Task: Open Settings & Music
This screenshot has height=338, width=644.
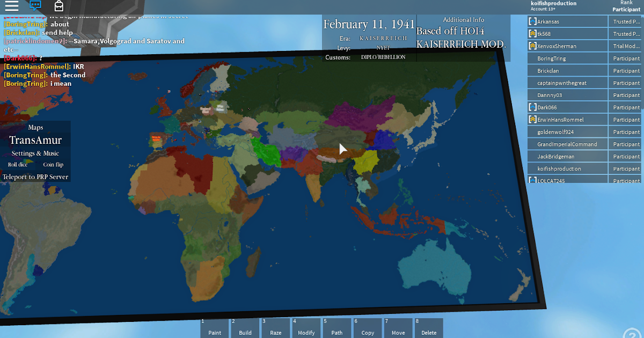Action: 35,153
